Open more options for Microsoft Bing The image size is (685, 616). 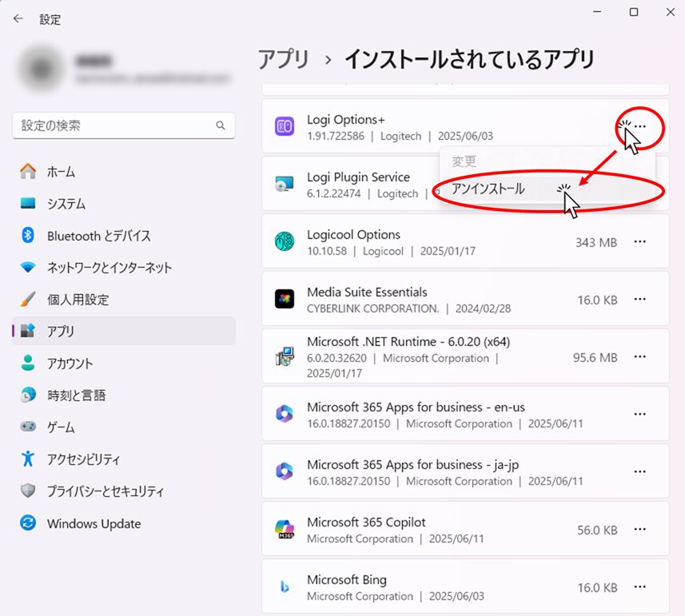[x=640, y=586]
